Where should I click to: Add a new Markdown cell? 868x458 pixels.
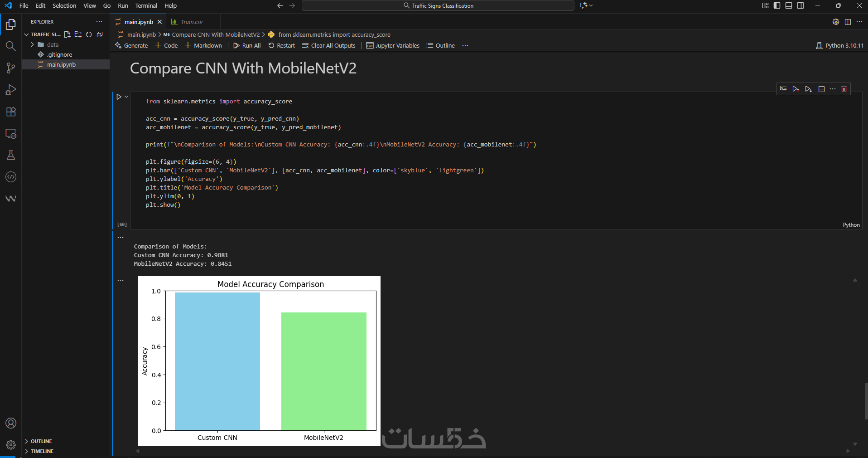click(203, 45)
